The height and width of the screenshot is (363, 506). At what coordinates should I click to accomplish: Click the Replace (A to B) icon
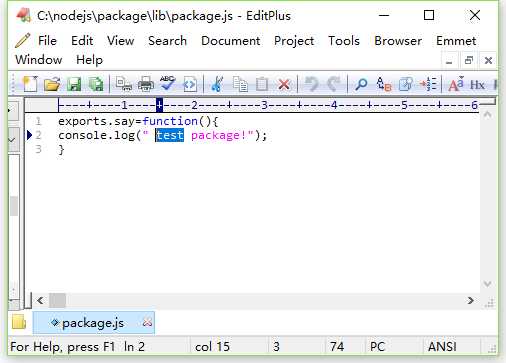click(x=384, y=84)
